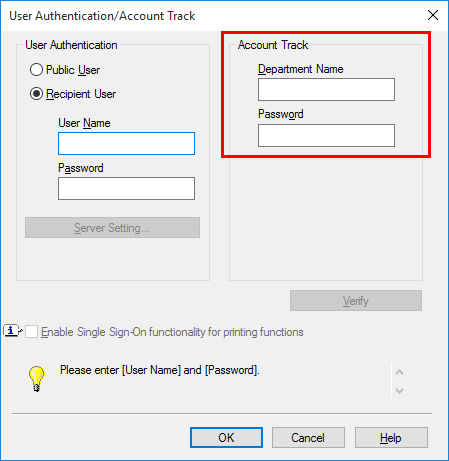Click the Enable Single Sign-On label text
449x461 pixels.
(172, 332)
